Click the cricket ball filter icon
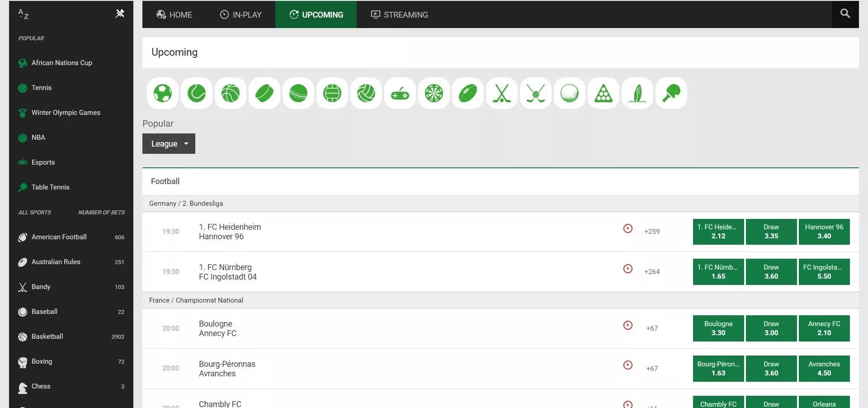Viewport: 868px width, 408px height. tap(298, 94)
